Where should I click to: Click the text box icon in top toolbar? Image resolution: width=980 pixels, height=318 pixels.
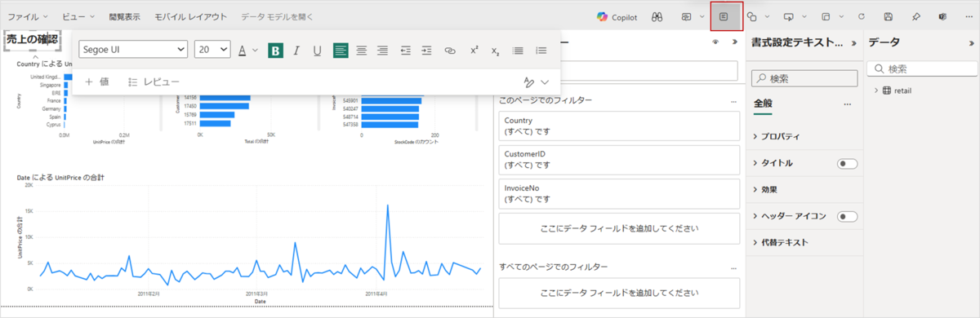tap(724, 16)
